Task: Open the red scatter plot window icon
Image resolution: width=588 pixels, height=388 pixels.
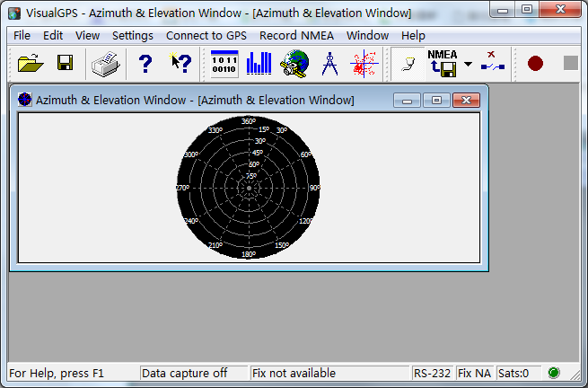Action: tap(364, 63)
